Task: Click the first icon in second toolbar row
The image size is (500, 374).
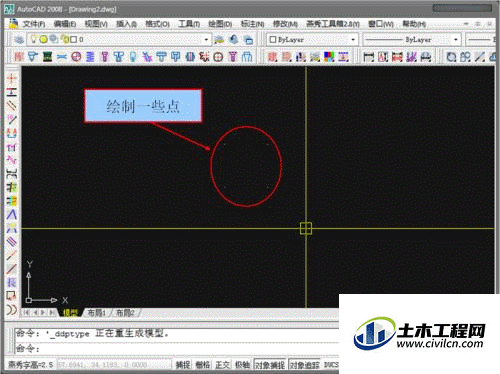Action: (x=19, y=57)
